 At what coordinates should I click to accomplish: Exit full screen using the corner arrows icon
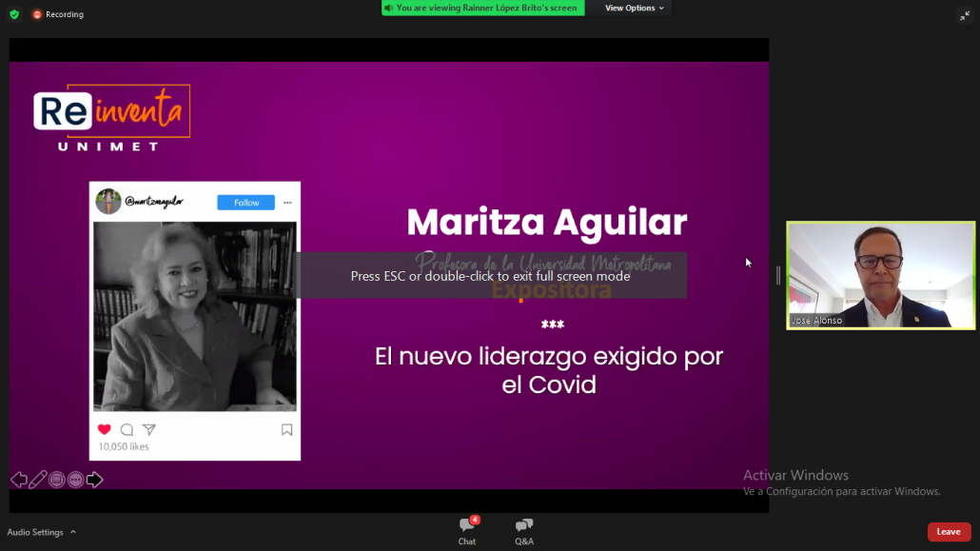click(x=965, y=15)
